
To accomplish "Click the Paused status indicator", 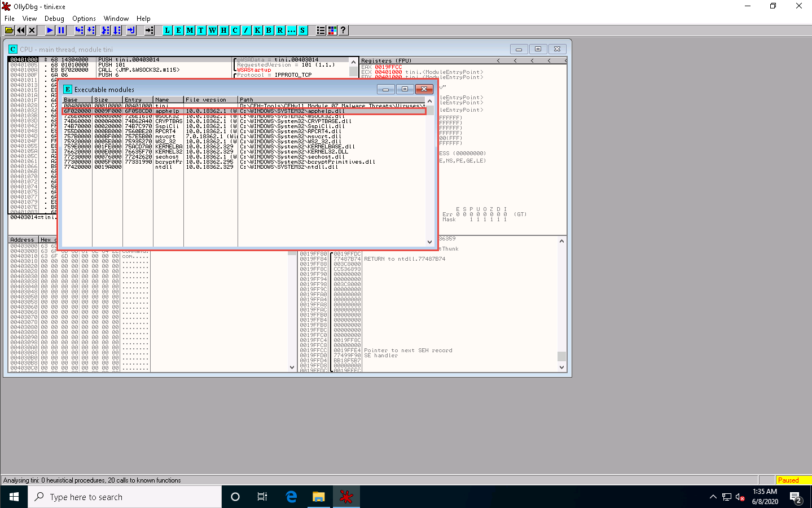I will pos(793,480).
